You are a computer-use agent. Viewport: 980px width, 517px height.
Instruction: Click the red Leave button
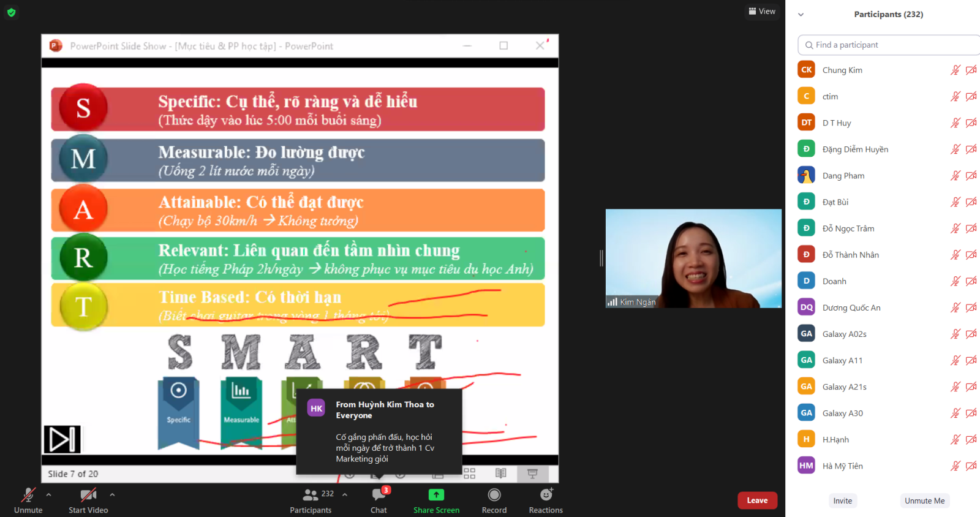tap(757, 500)
